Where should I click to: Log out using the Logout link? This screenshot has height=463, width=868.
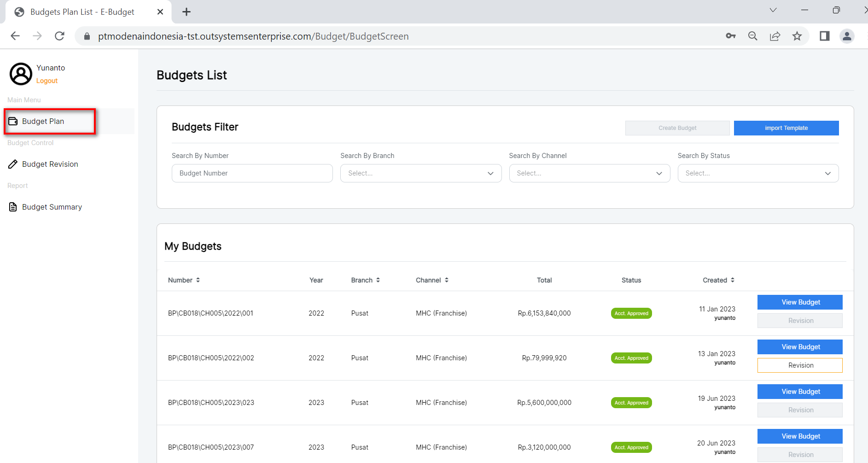(x=47, y=81)
